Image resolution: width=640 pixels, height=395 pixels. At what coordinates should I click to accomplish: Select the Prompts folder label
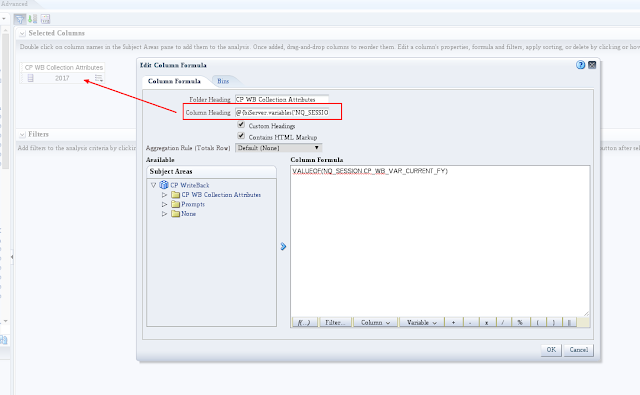click(x=193, y=204)
